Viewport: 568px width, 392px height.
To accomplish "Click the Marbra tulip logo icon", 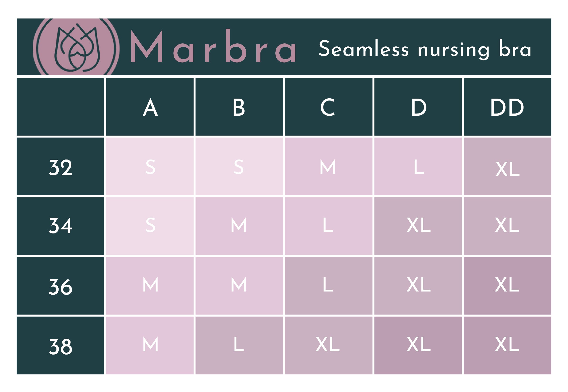I will tap(76, 48).
